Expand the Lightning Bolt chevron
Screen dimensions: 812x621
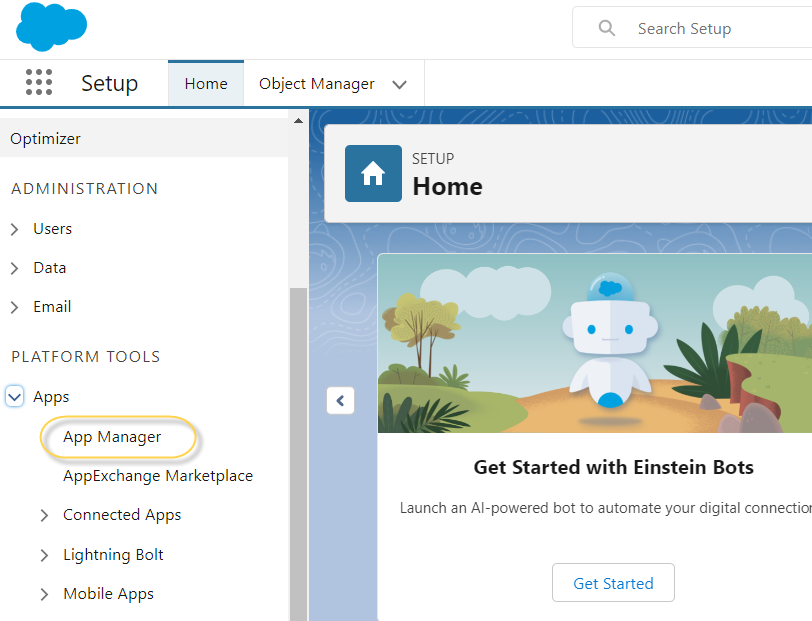(x=45, y=555)
